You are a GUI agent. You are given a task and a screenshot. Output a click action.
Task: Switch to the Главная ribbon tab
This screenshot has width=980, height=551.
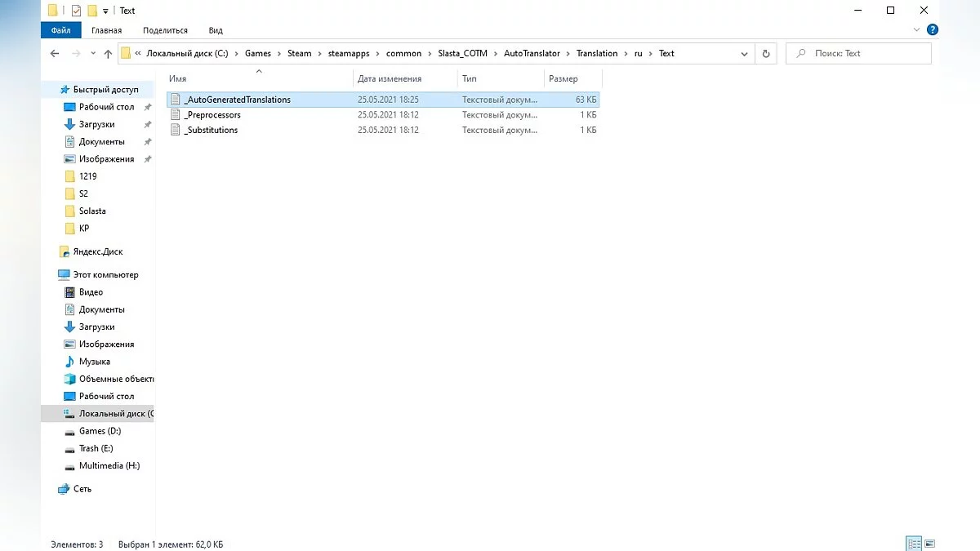coord(107,30)
